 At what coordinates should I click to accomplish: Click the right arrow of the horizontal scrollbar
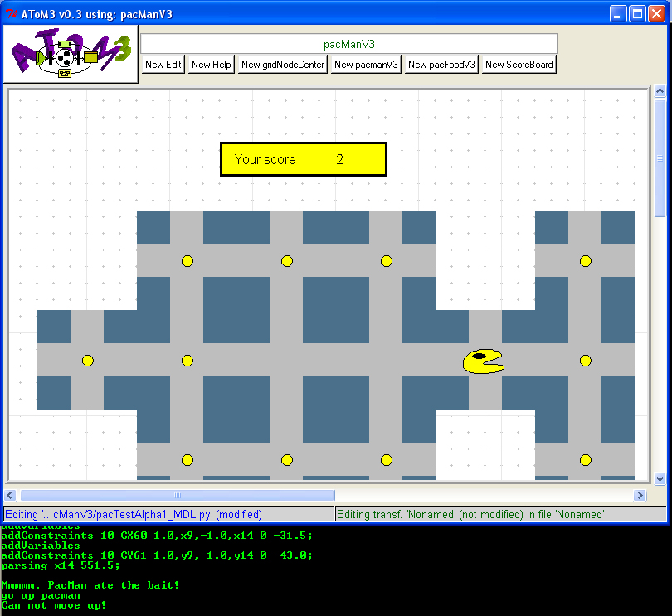[640, 495]
